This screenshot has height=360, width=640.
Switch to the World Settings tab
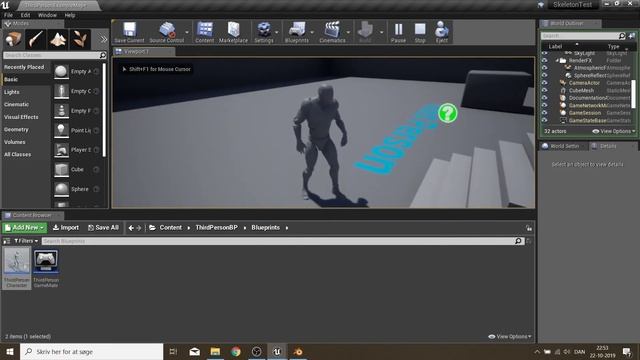pos(564,146)
